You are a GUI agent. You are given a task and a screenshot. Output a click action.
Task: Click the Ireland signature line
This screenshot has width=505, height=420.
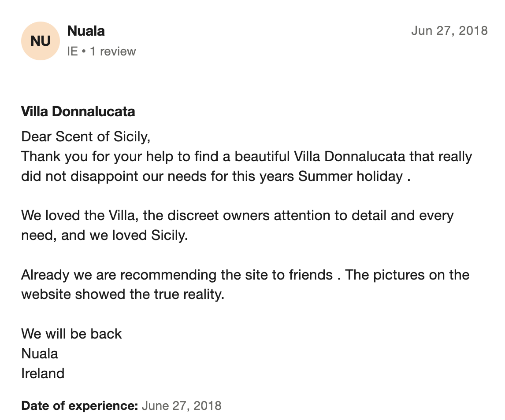click(x=43, y=373)
